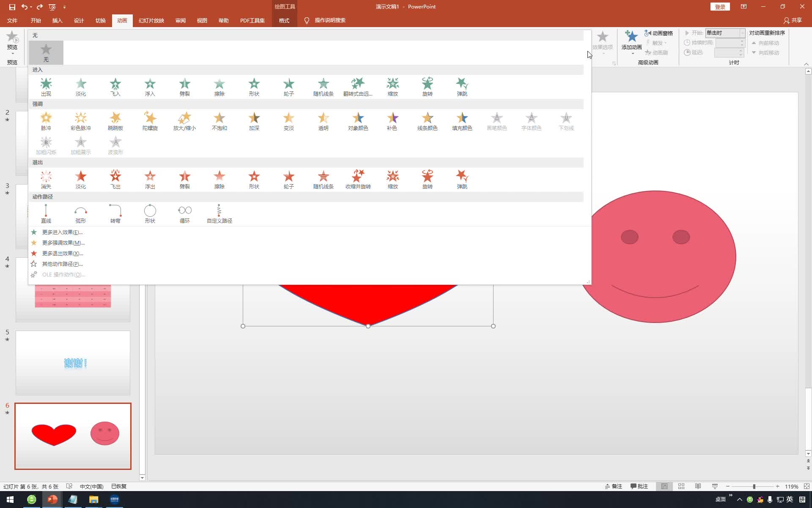Click the PowerPoint icon in the taskbar
This screenshot has width=812, height=508.
52,500
